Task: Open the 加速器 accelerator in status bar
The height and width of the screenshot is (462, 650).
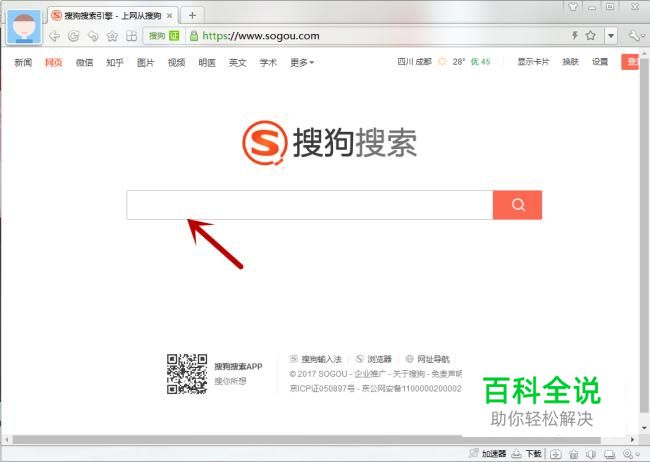Action: pos(488,454)
